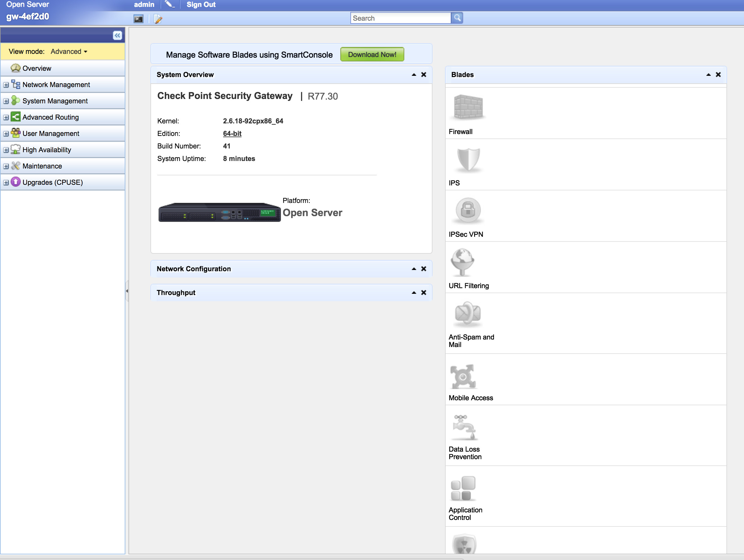Select Maintenance menu entry
This screenshot has height=560, width=744.
[x=63, y=166]
